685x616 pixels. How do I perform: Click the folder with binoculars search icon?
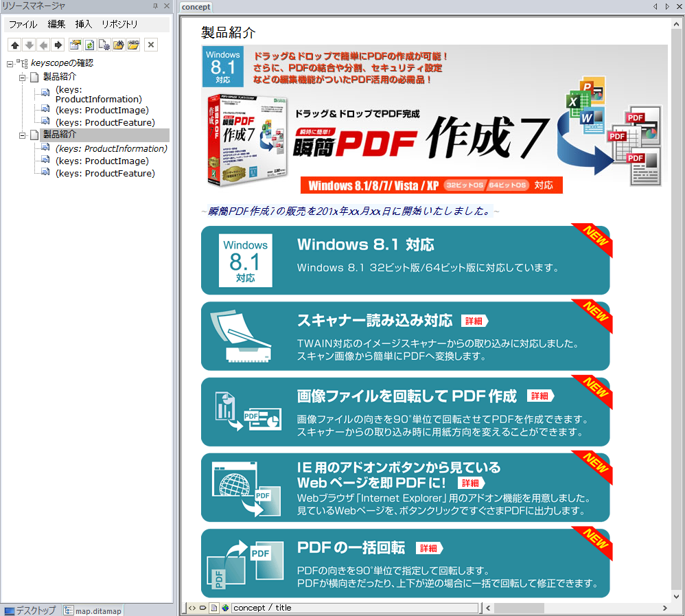(x=119, y=45)
